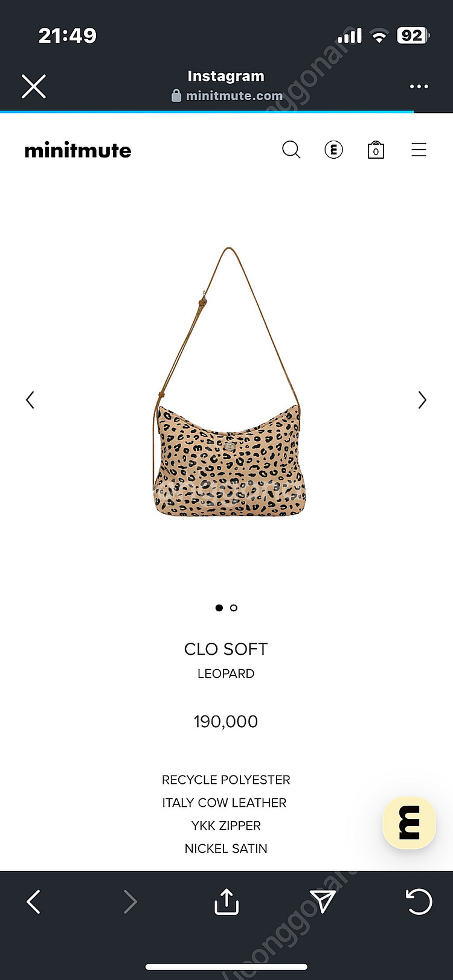Tap the yellow floating chat button
453x980 pixels.
410,822
